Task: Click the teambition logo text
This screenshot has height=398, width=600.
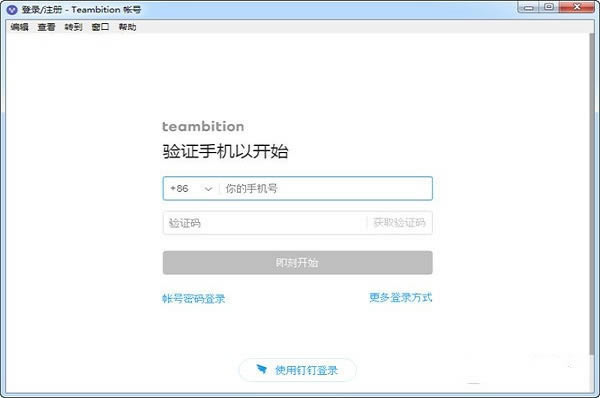Action: tap(203, 126)
